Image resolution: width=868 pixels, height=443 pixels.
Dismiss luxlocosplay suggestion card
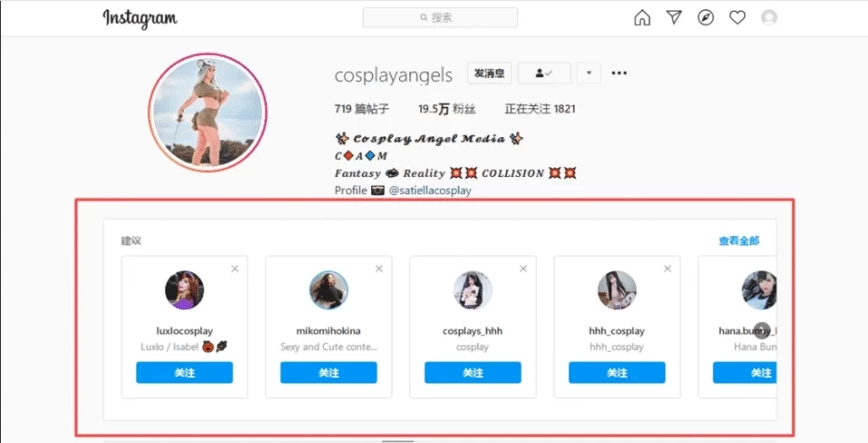tap(235, 269)
